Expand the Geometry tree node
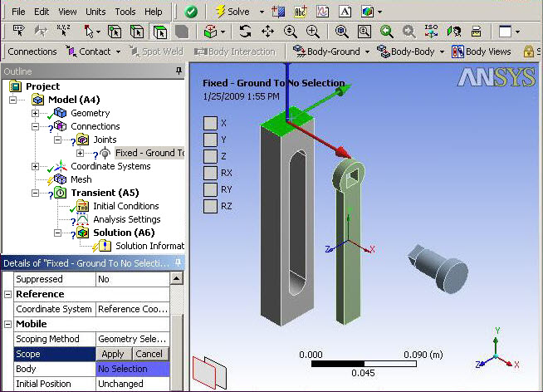This screenshot has height=392, width=543. click(x=35, y=113)
